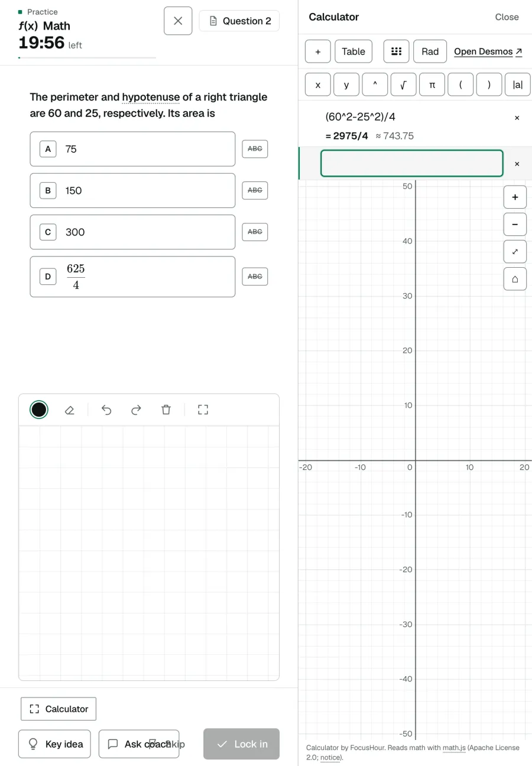Screen dimensions: 532x766
Task: Click the underlined word hypotenuse
Action: point(151,97)
